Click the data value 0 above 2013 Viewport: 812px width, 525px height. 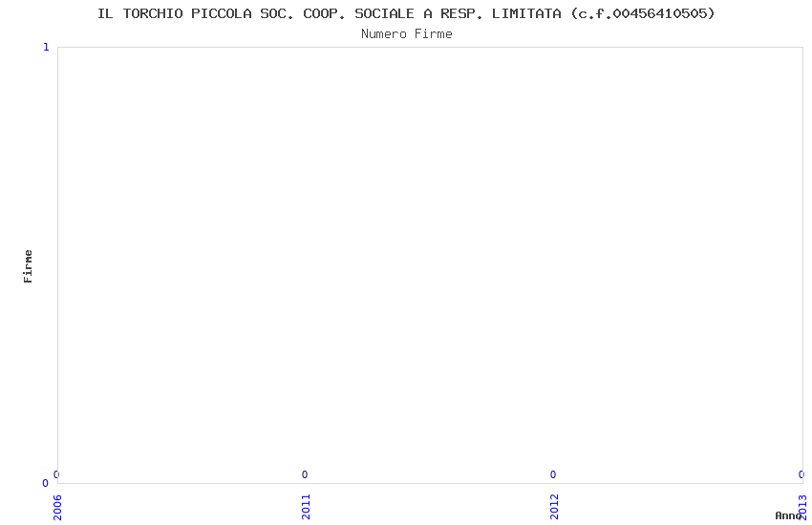(x=801, y=474)
